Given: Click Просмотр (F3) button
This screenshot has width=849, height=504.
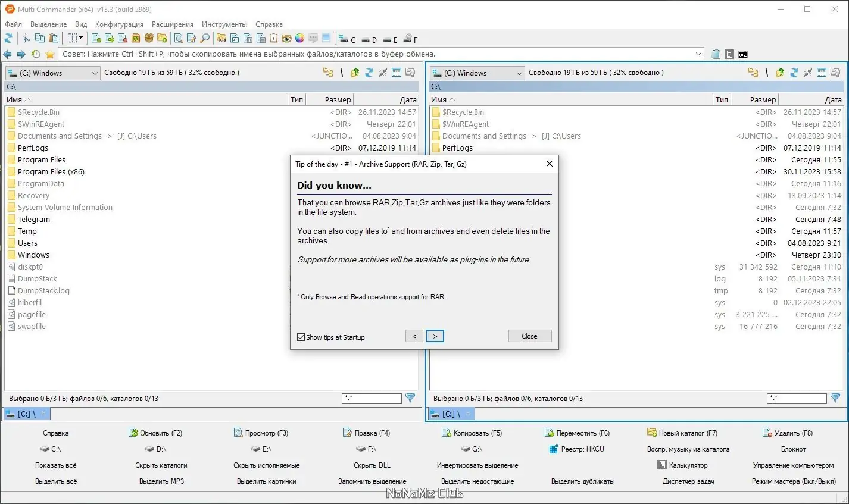Looking at the screenshot, I should tap(261, 433).
